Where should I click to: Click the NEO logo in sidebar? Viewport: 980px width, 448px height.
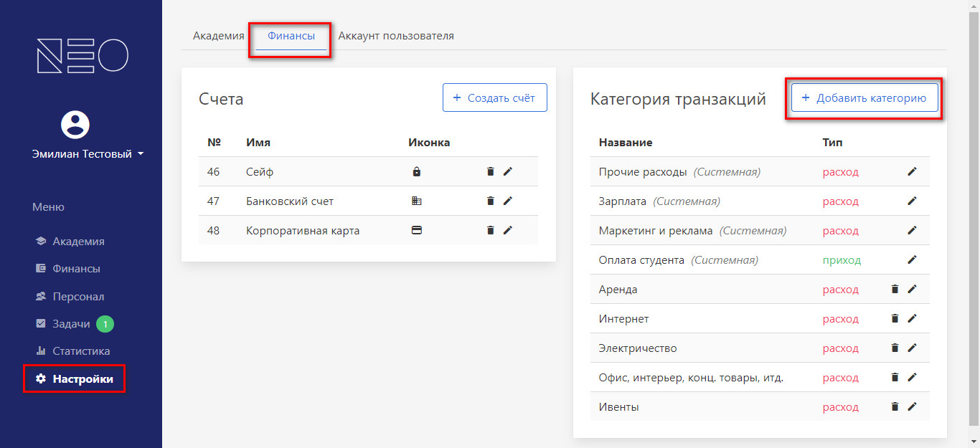tap(83, 55)
